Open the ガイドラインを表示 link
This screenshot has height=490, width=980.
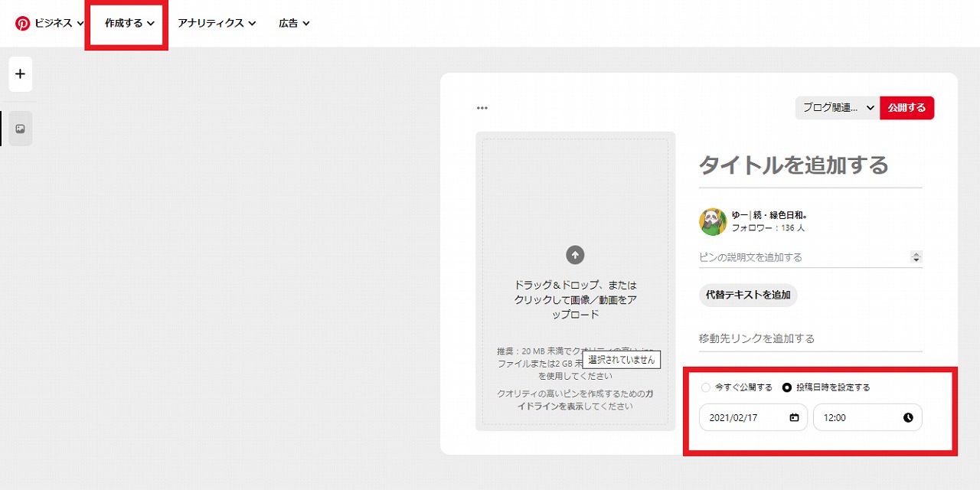tap(586, 400)
